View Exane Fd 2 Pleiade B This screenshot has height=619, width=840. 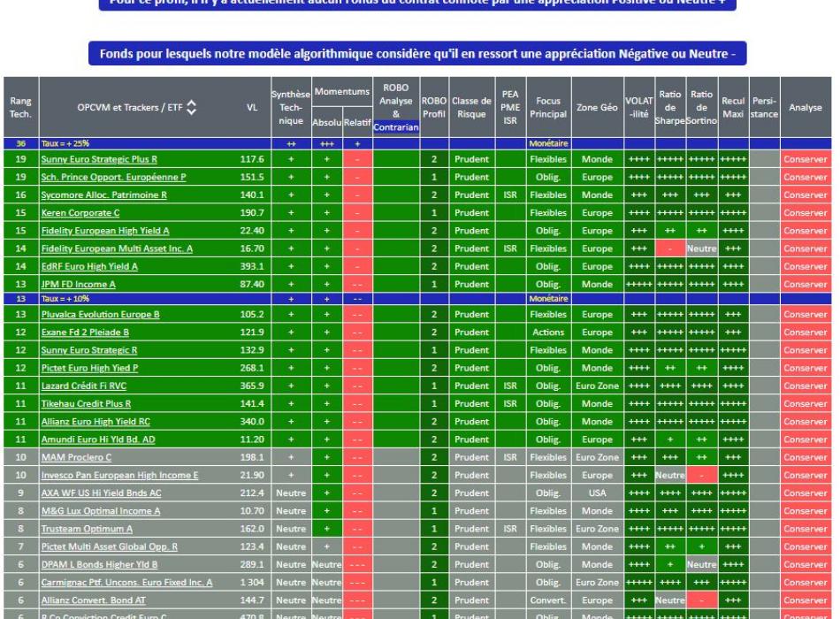click(x=85, y=332)
